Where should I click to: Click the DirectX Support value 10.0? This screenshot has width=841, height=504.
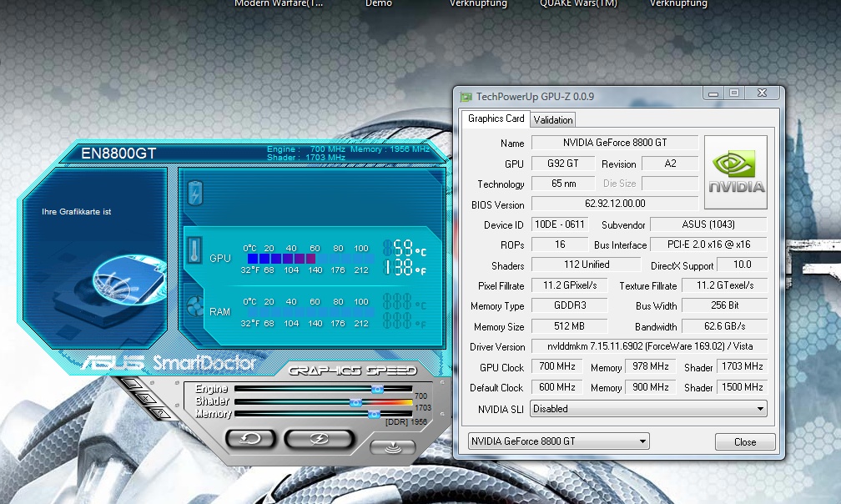(743, 265)
